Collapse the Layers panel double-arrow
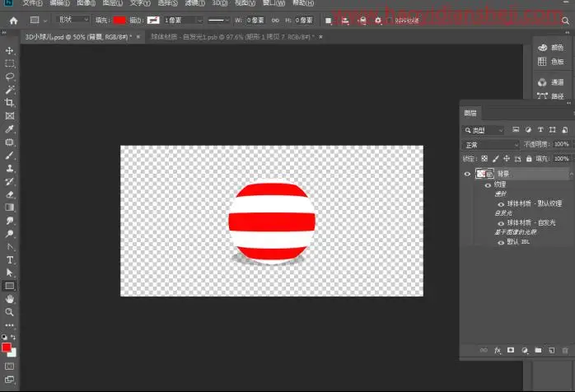 tap(568, 104)
